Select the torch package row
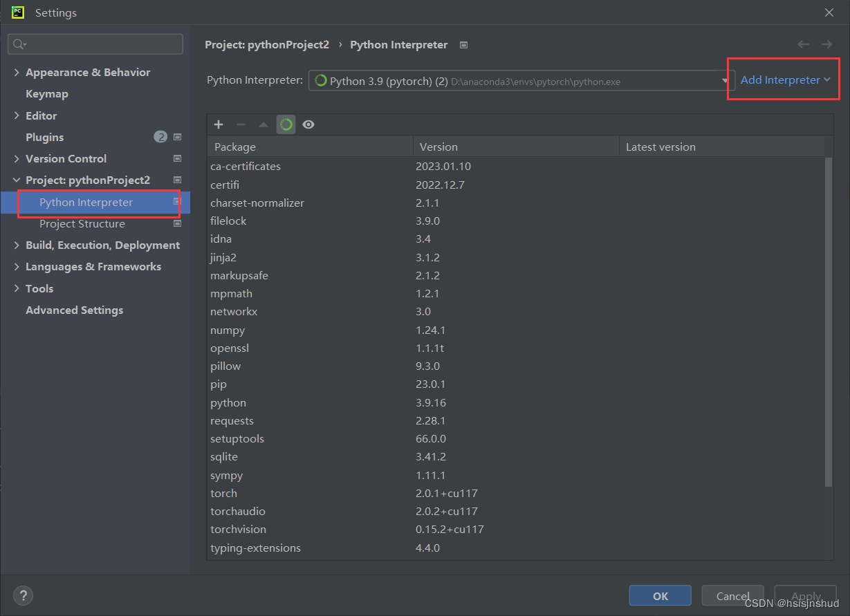This screenshot has height=616, width=850. [516, 493]
